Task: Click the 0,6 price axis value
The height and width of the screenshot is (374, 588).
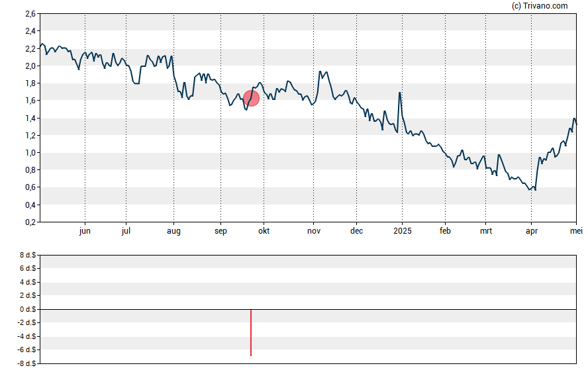Action: point(30,187)
